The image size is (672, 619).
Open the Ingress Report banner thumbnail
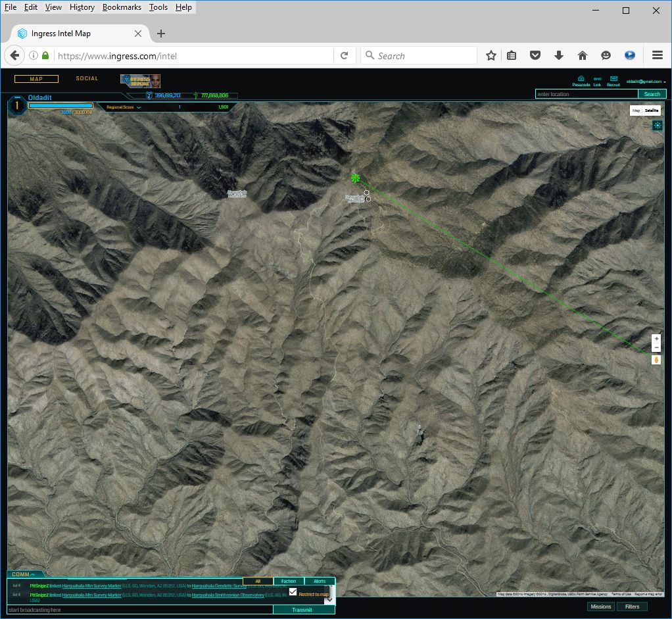(x=140, y=80)
